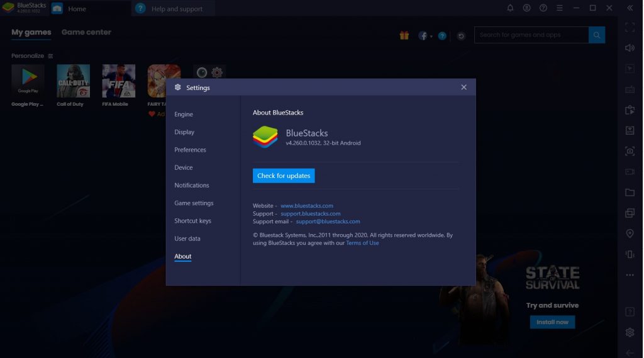Click the shake device icon in sidebar
644x358 pixels.
[630, 254]
